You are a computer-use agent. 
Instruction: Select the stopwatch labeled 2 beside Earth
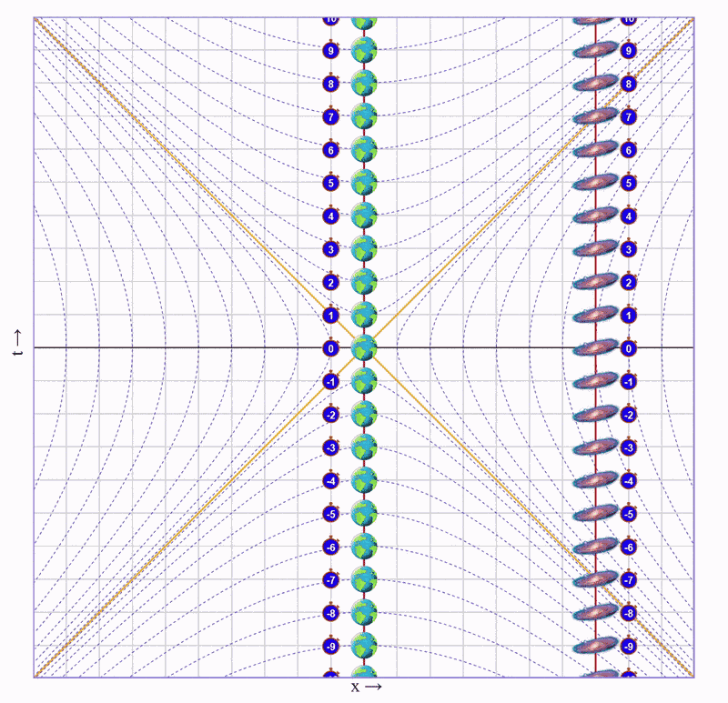(x=331, y=282)
